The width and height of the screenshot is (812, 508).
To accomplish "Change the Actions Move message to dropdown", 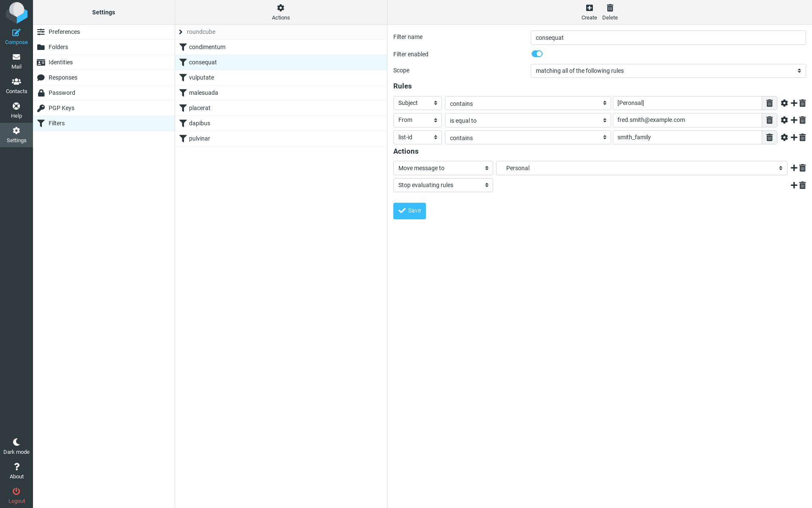I will point(442,168).
